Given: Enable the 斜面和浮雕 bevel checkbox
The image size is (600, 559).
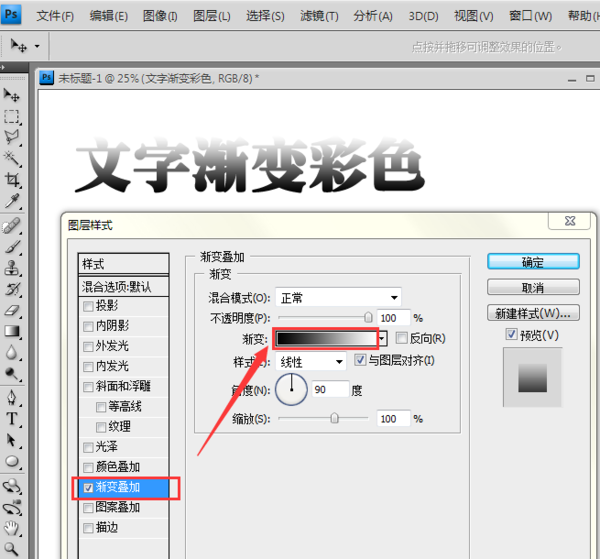Looking at the screenshot, I should coord(88,387).
